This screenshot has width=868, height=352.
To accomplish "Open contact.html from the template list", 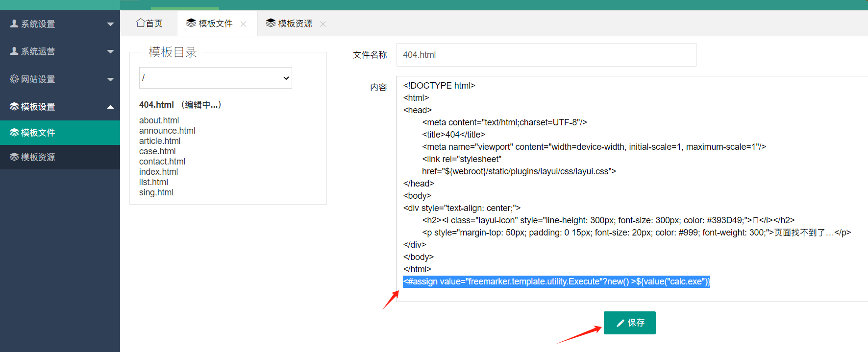I will coord(162,162).
